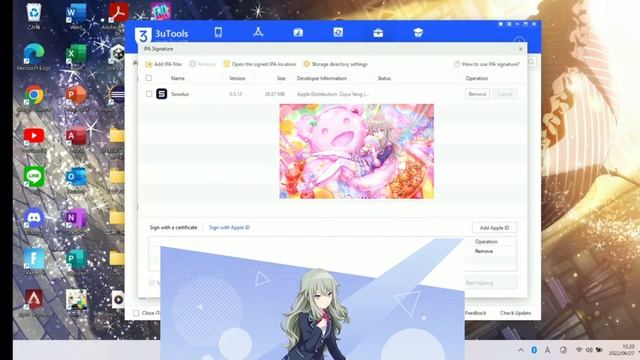
Task: Open How to use IPA signature help
Action: pyautogui.click(x=486, y=64)
